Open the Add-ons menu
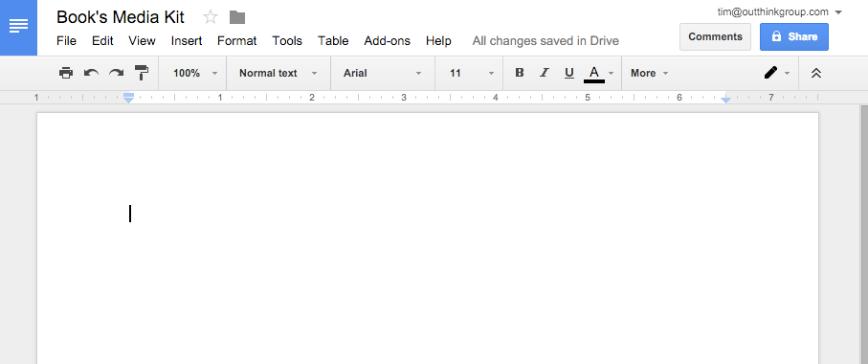The height and width of the screenshot is (364, 868). pos(388,41)
